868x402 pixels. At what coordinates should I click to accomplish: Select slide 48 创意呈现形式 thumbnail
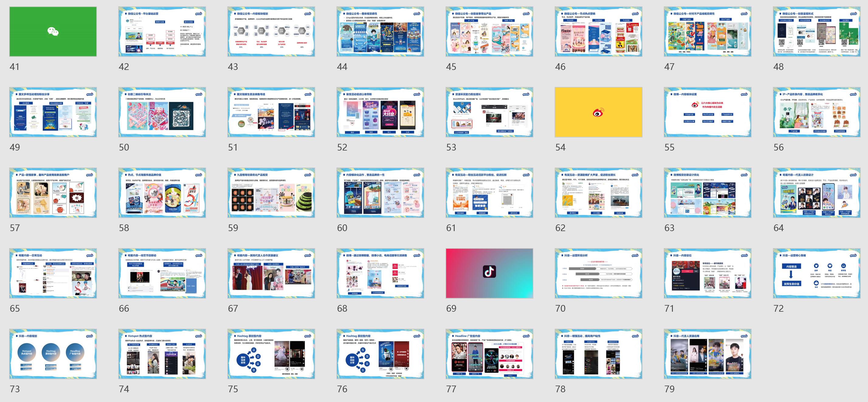[x=817, y=32]
